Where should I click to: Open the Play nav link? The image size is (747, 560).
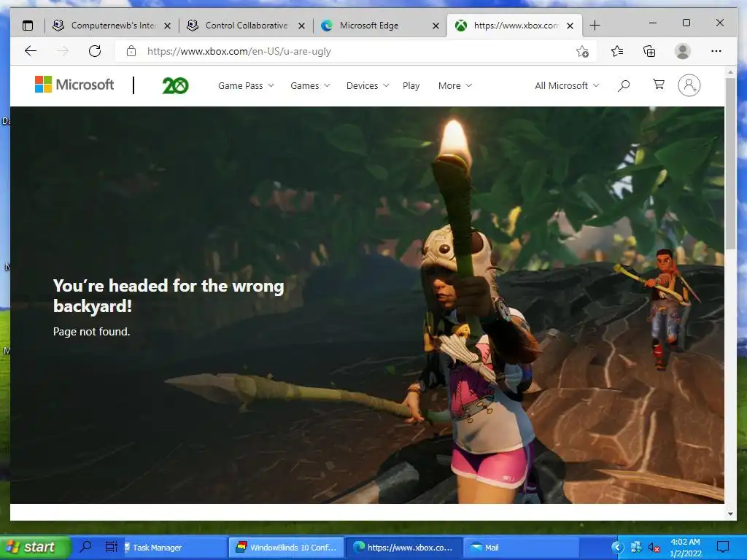411,86
